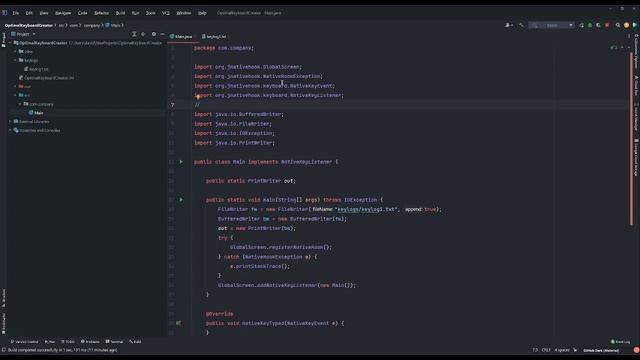Open the Window menu
The image size is (640, 360).
point(184,13)
